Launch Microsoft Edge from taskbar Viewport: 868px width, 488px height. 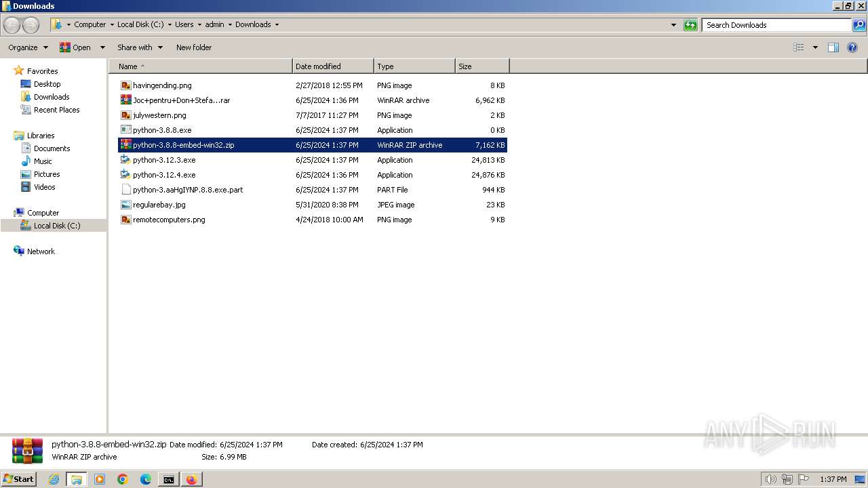pyautogui.click(x=146, y=479)
